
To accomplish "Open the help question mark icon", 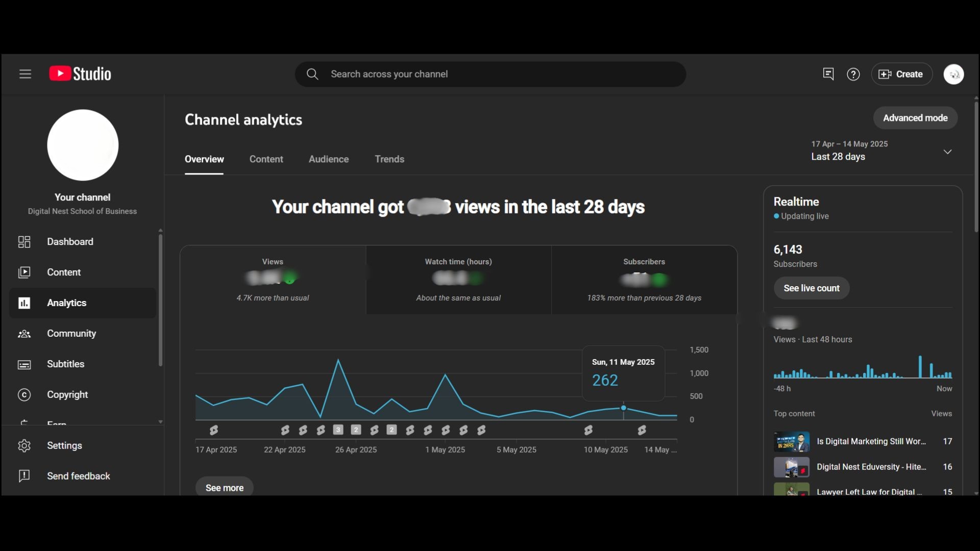I will click(853, 74).
